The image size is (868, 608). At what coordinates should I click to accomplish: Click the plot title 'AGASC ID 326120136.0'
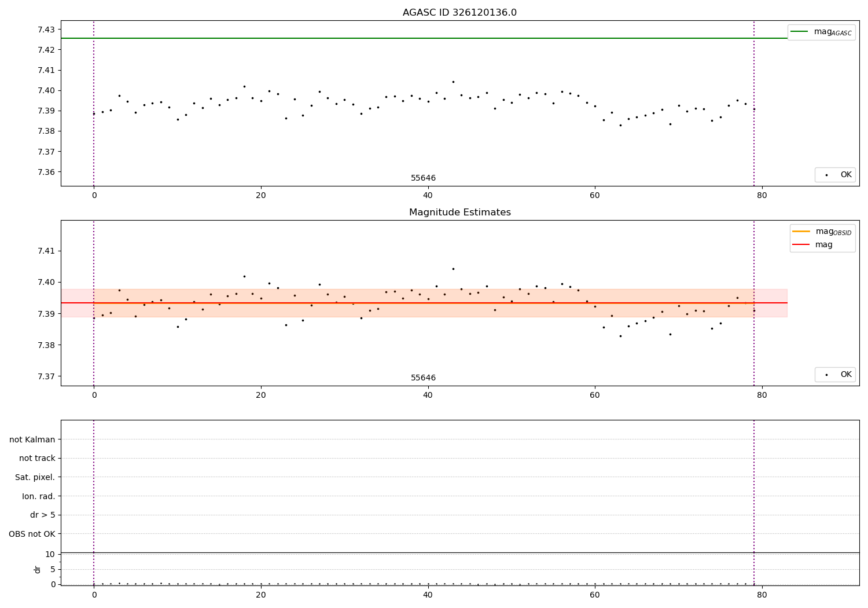pyautogui.click(x=459, y=13)
